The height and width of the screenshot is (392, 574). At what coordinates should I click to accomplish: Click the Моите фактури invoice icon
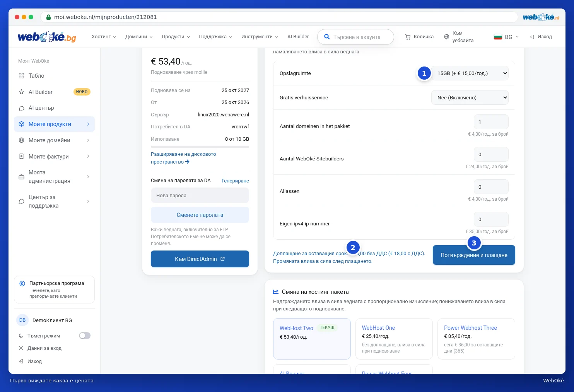click(21, 157)
